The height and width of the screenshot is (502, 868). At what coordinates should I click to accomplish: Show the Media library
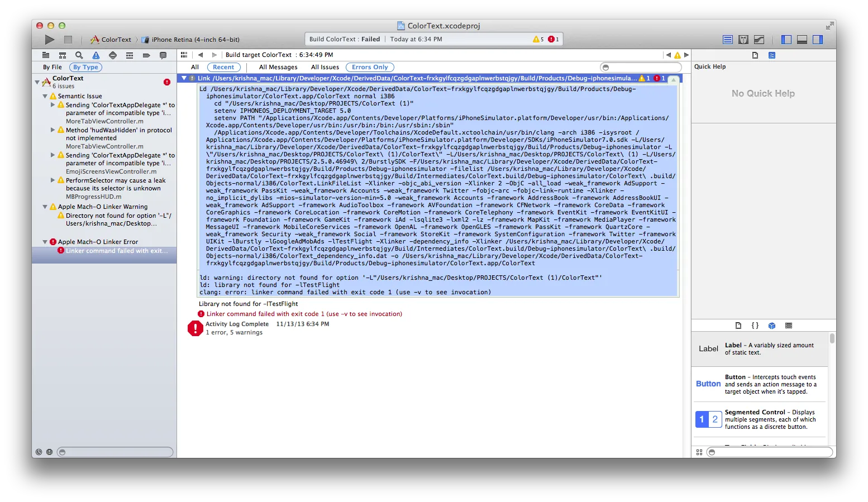tap(789, 326)
